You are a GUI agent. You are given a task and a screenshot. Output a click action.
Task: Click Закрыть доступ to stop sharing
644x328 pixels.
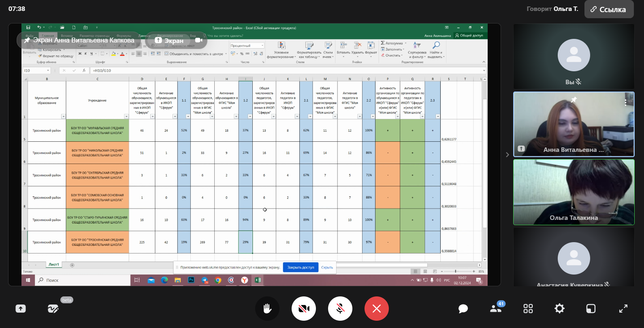click(301, 267)
